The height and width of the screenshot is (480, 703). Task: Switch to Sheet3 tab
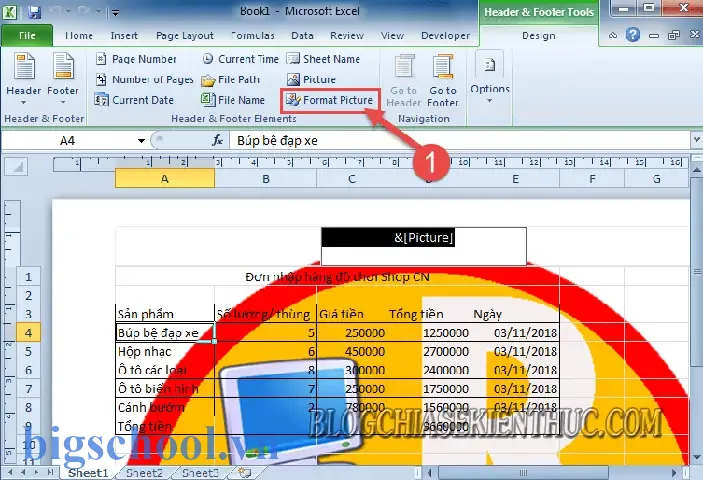tap(200, 473)
